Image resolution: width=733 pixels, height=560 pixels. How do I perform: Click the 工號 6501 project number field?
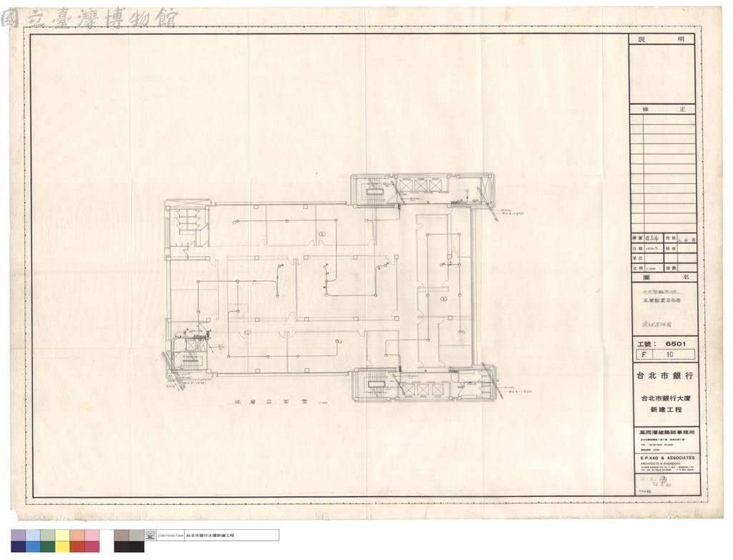coord(664,344)
